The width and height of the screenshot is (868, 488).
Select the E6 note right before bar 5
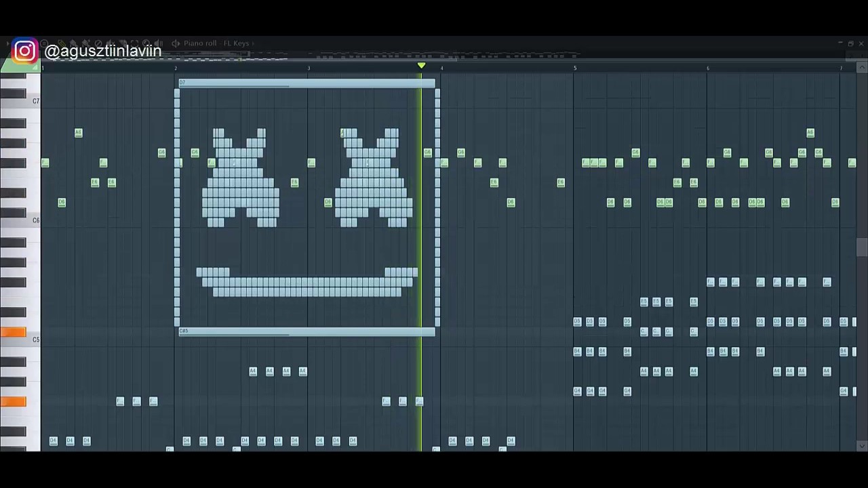(x=561, y=182)
